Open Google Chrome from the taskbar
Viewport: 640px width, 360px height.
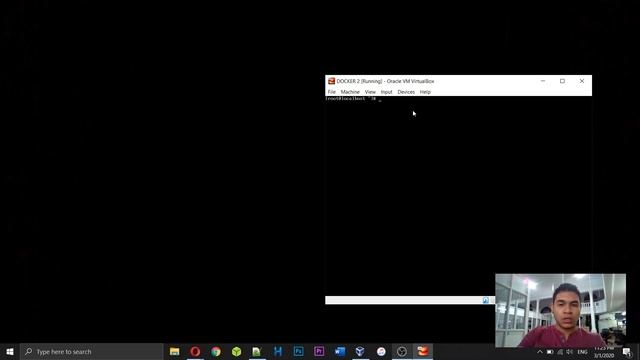(x=216, y=351)
